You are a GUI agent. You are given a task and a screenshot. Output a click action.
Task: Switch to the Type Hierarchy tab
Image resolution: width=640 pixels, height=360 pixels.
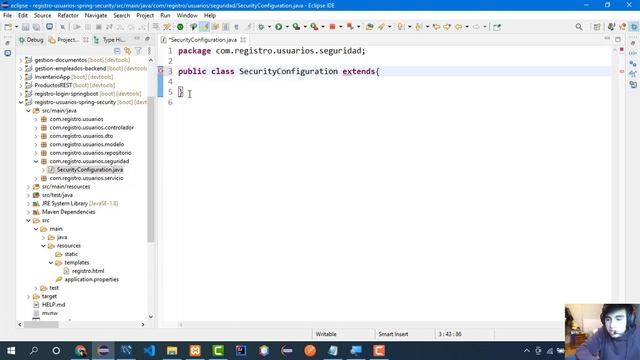point(109,40)
